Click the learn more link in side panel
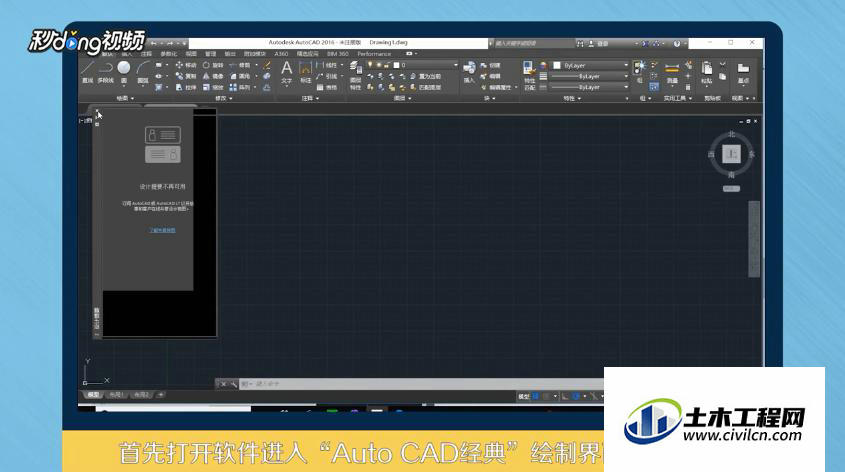The height and width of the screenshot is (472, 845). point(162,230)
